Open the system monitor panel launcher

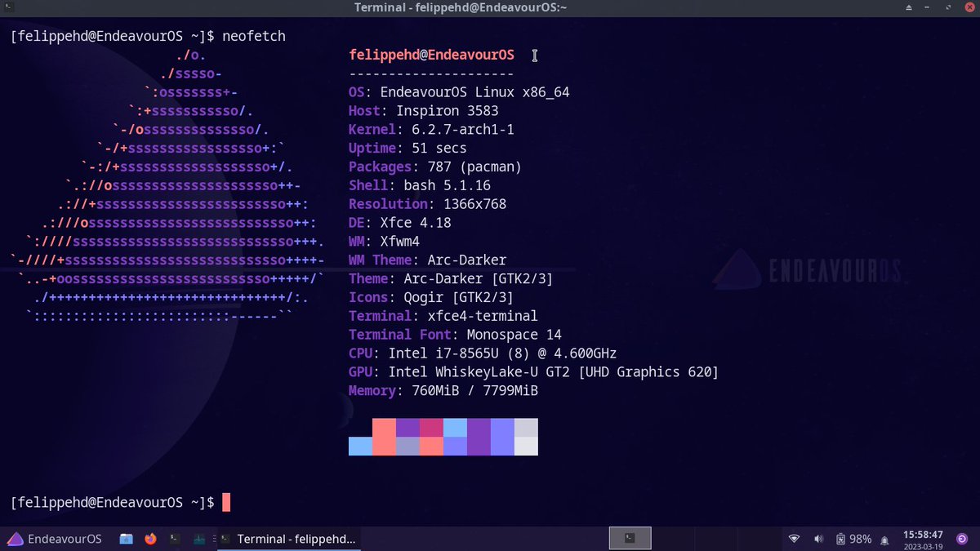click(198, 539)
